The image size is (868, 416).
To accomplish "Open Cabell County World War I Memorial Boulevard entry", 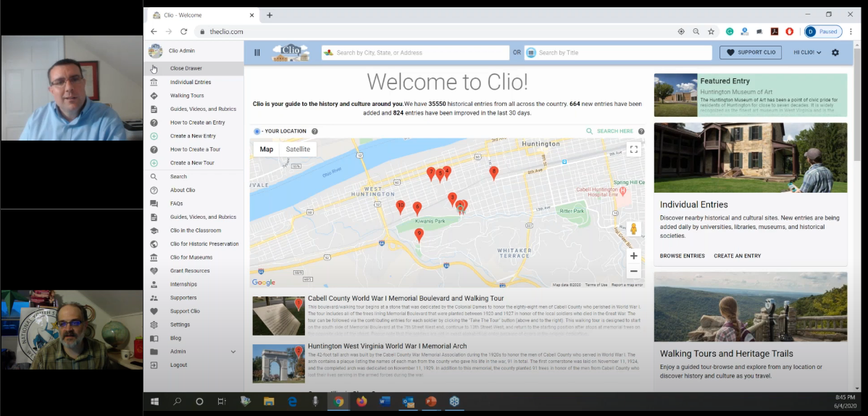I will 406,299.
